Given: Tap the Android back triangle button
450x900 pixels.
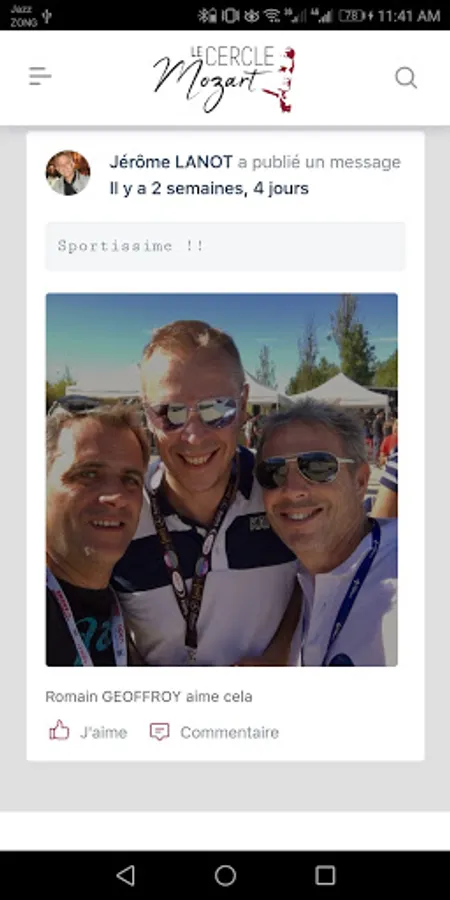Looking at the screenshot, I should 126,875.
